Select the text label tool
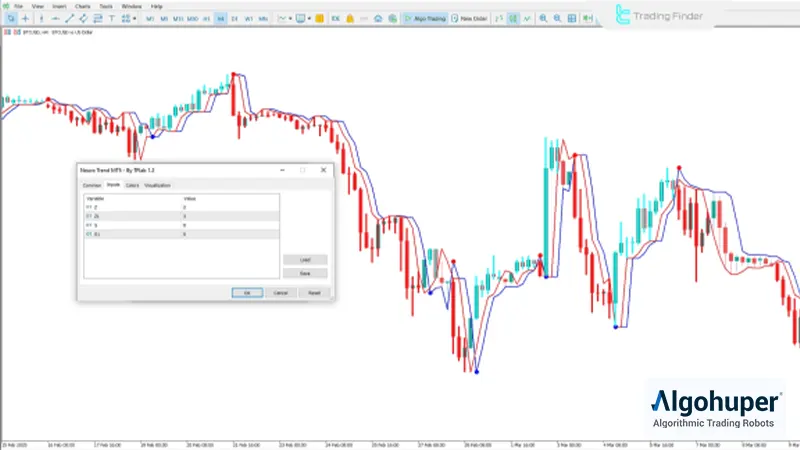The width and height of the screenshot is (800, 450). point(112,19)
